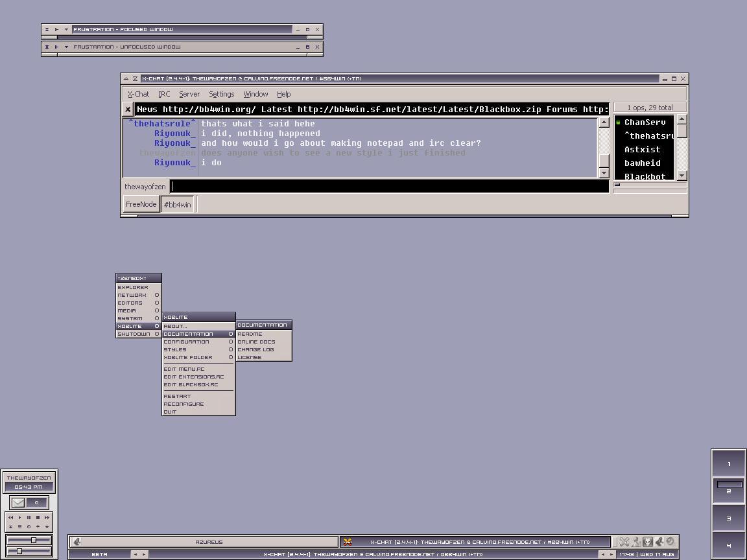The height and width of the screenshot is (560, 747).
Task: Shade the Frustration unfocused window via hourglass icon
Action: coord(47,47)
